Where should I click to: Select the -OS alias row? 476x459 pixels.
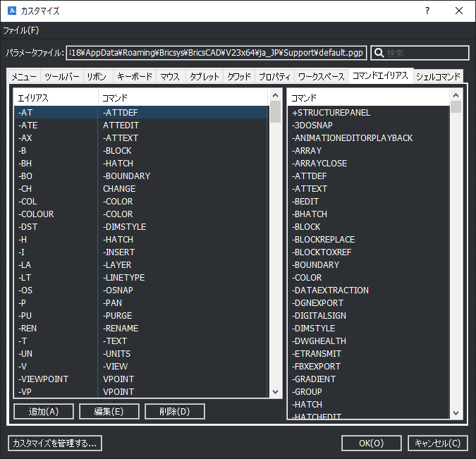click(x=141, y=290)
